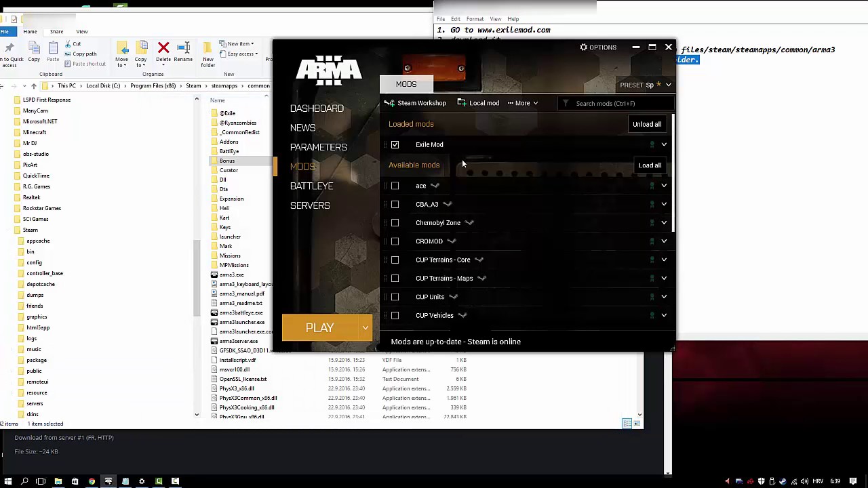The image size is (868, 488).
Task: Click the Steam icon next to ace
Action: tap(435, 186)
